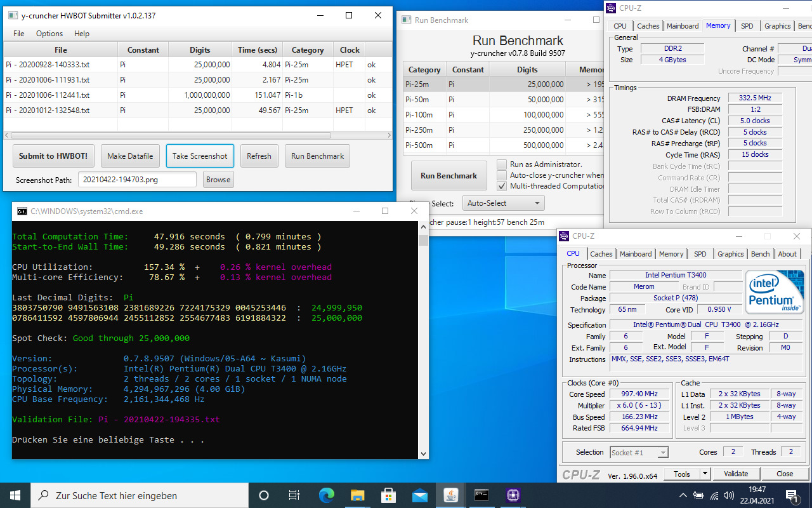This screenshot has height=508, width=812.
Task: Select Pi-100m row in benchmark list
Action: [504, 115]
